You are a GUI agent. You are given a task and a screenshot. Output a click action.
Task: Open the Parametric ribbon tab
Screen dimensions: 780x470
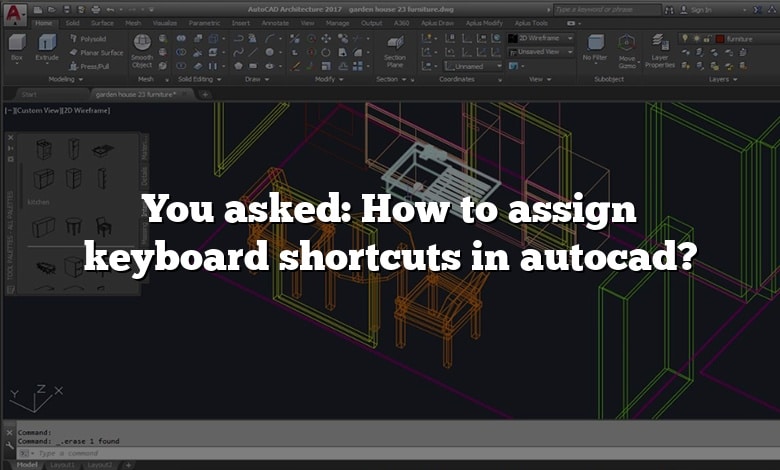204,23
